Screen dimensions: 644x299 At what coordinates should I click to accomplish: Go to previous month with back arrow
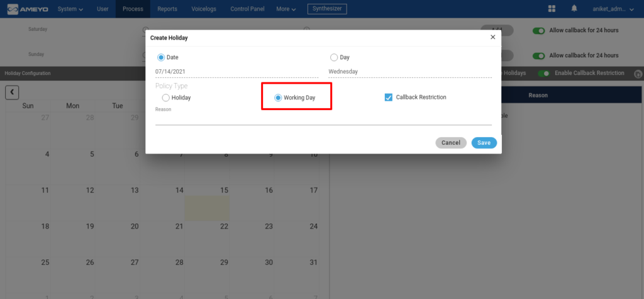tap(12, 92)
